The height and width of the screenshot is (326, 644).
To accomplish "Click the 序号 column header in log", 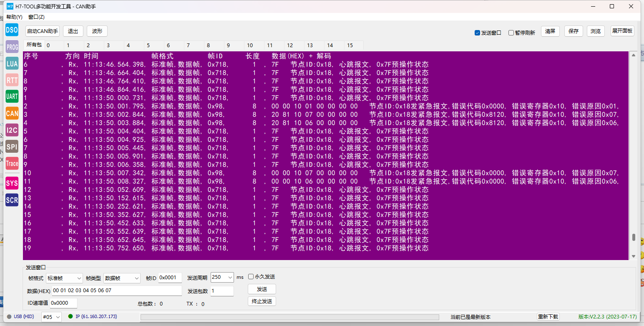I will click(x=31, y=56).
